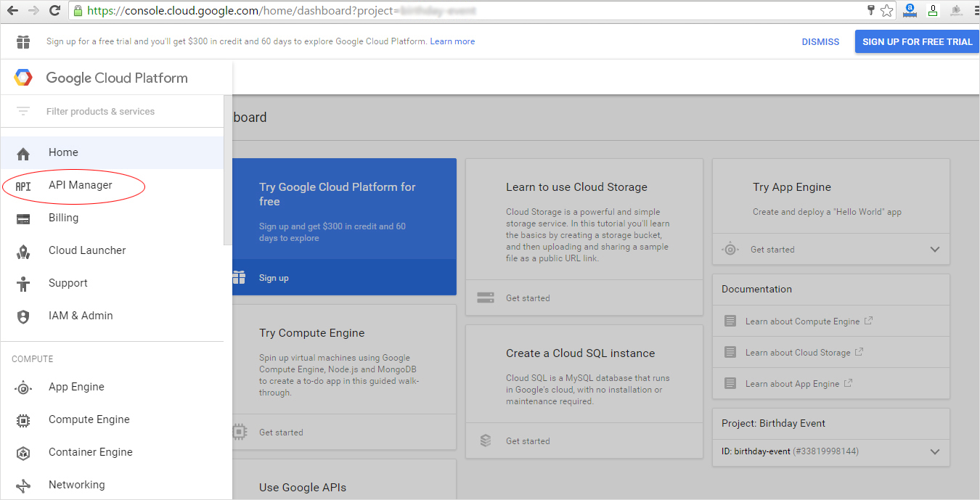Image resolution: width=980 pixels, height=500 pixels.
Task: Expand the Project Birthday Event ID chevron
Action: click(935, 452)
